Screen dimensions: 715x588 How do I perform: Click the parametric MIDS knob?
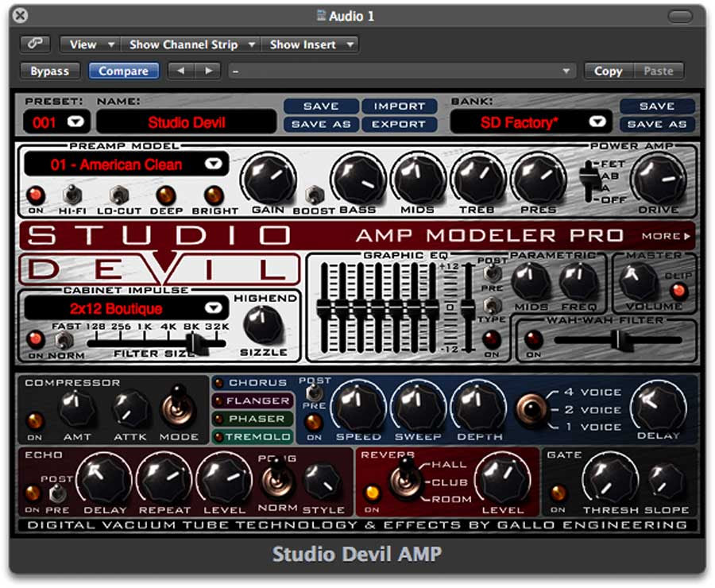(531, 282)
